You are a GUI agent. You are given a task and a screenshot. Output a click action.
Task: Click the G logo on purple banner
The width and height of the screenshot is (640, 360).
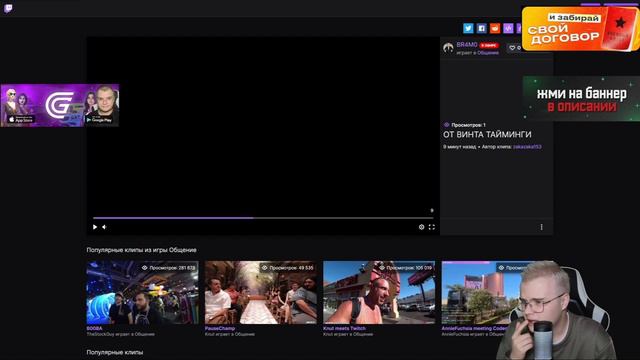click(x=59, y=104)
